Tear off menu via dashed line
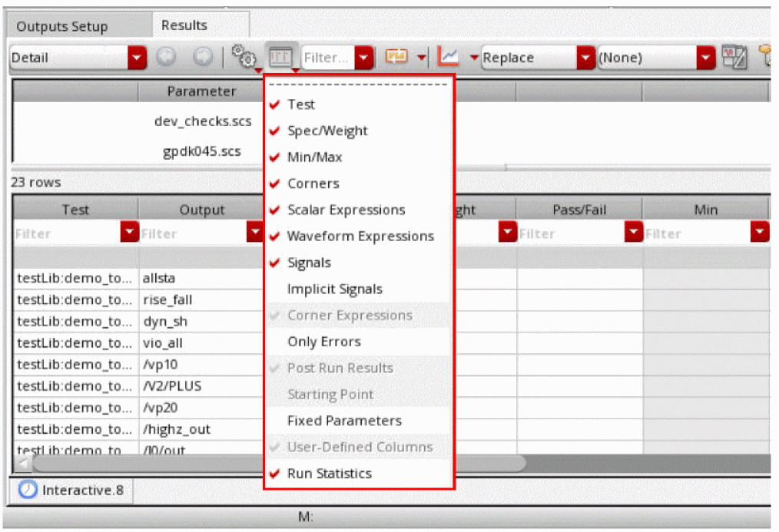 pos(359,84)
